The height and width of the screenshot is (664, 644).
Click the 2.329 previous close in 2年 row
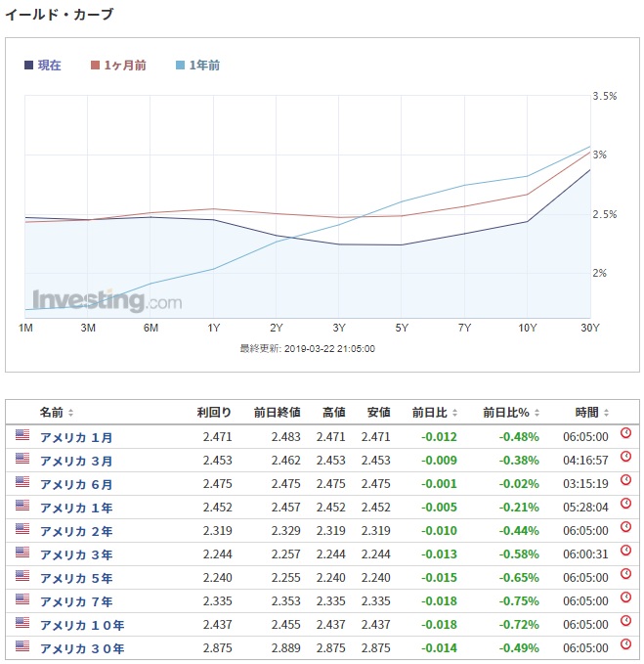pos(286,531)
